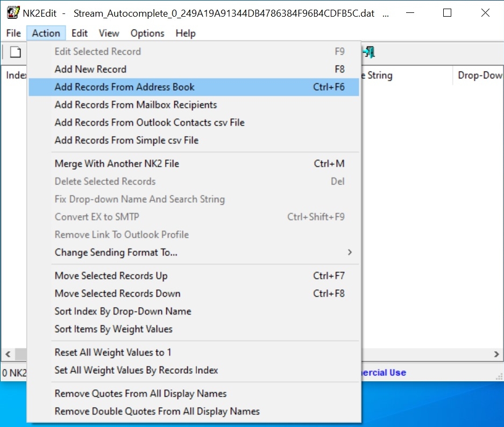504x427 pixels.
Task: Open the View menu
Action: pyautogui.click(x=109, y=33)
